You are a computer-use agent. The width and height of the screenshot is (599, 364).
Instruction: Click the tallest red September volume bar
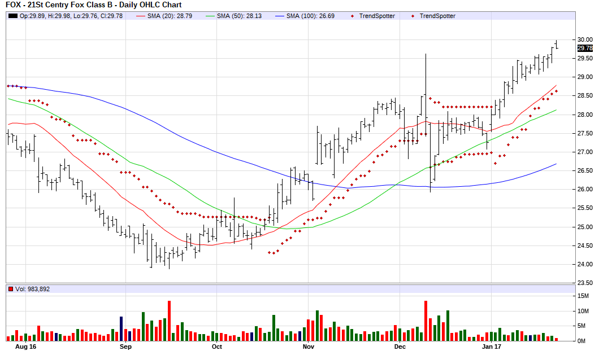[x=169, y=321]
